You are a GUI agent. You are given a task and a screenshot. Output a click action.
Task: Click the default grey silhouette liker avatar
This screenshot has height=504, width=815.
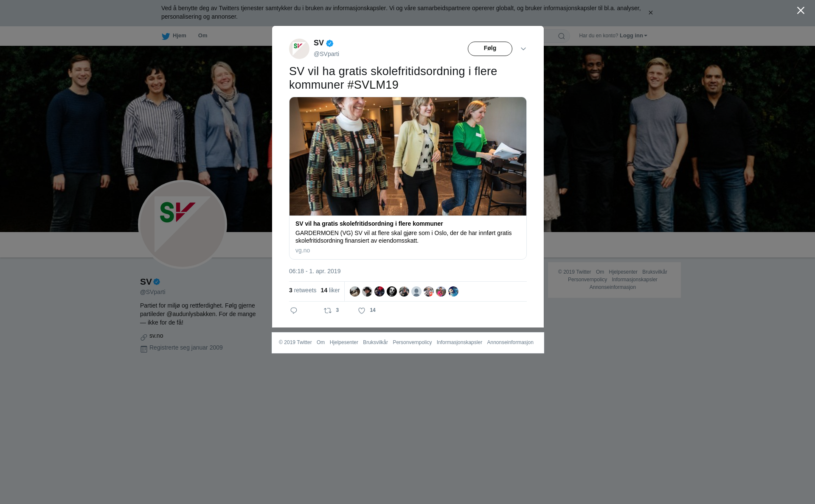click(416, 291)
